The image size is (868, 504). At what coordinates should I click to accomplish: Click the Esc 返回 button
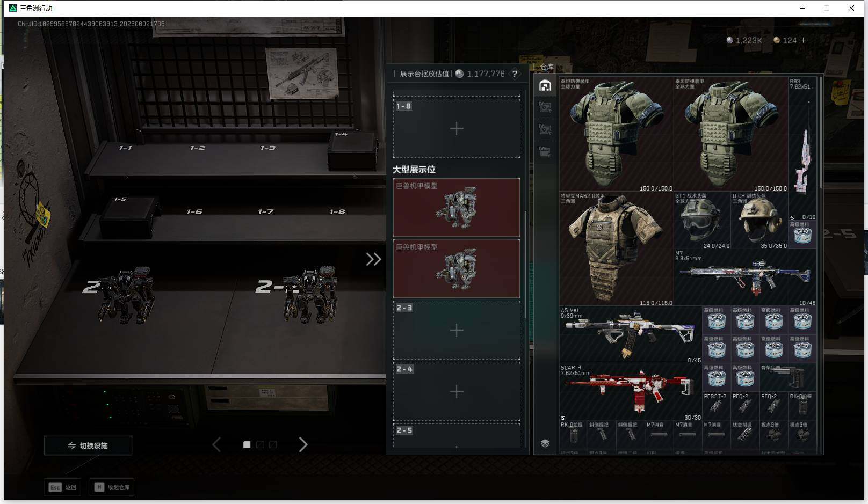pos(63,487)
